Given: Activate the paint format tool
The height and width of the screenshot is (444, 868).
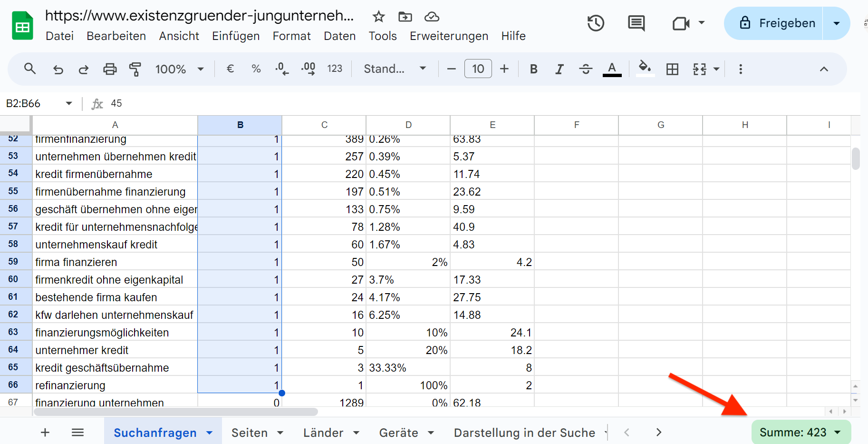Looking at the screenshot, I should coord(135,69).
